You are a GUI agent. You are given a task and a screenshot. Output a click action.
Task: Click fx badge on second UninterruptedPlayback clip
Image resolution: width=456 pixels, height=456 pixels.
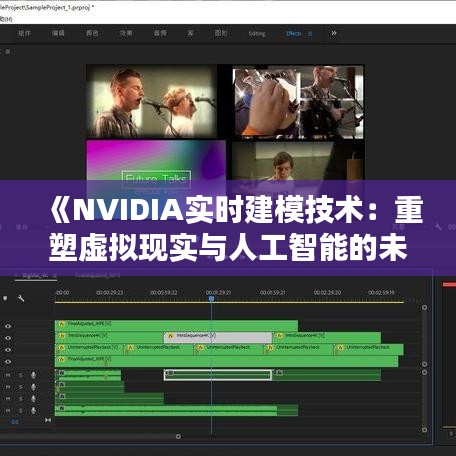(131, 348)
